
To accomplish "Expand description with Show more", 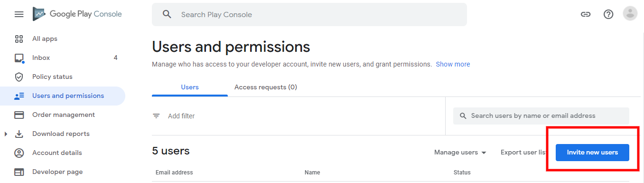I will [x=453, y=64].
